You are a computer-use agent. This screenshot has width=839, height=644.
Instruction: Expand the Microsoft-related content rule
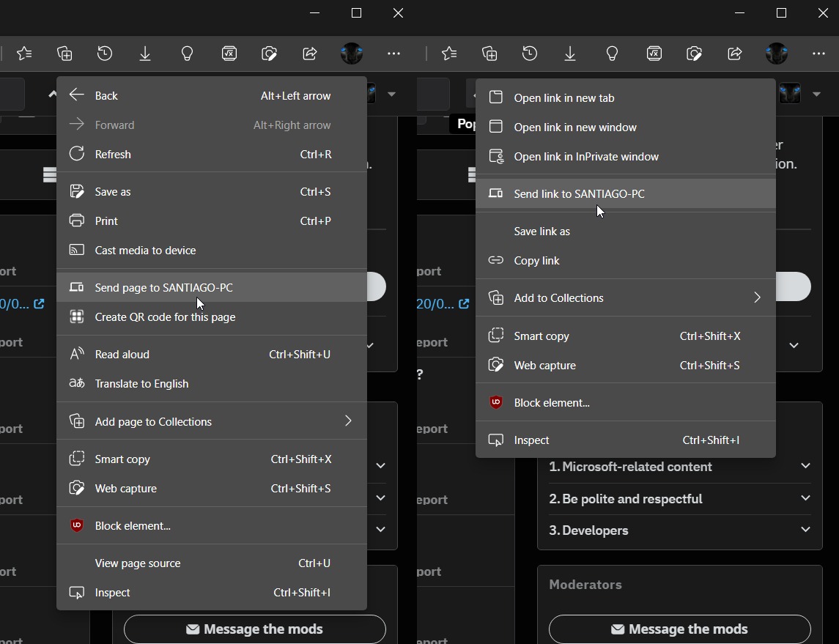tap(679, 467)
